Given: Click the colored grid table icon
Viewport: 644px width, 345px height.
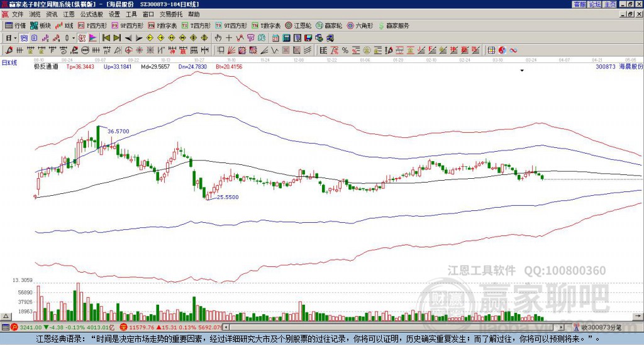Looking at the screenshot, I should [x=491, y=50].
